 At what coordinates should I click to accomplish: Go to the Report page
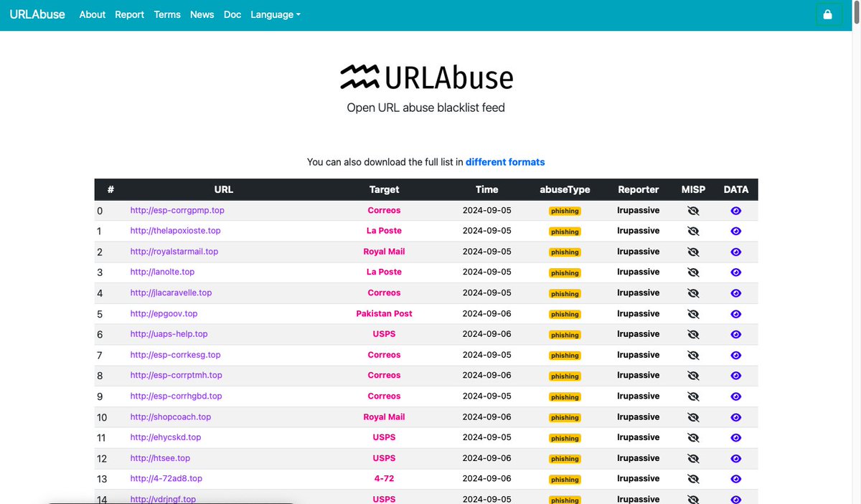(129, 14)
